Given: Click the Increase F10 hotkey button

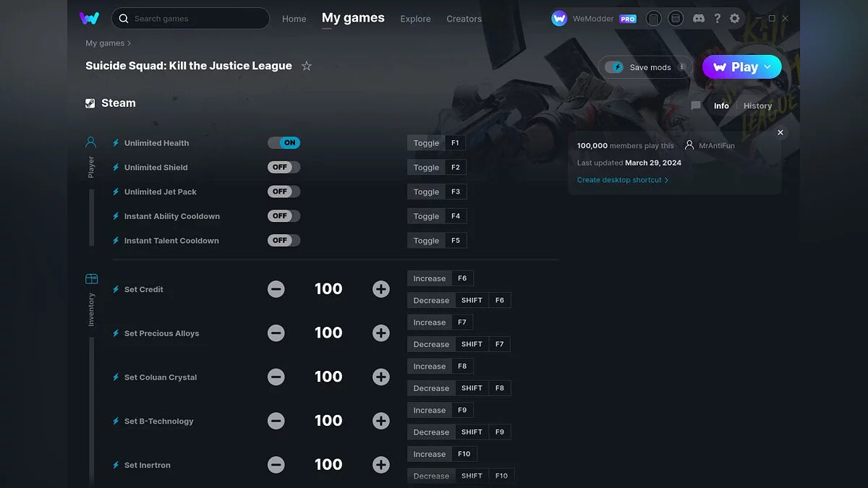Looking at the screenshot, I should [442, 454].
